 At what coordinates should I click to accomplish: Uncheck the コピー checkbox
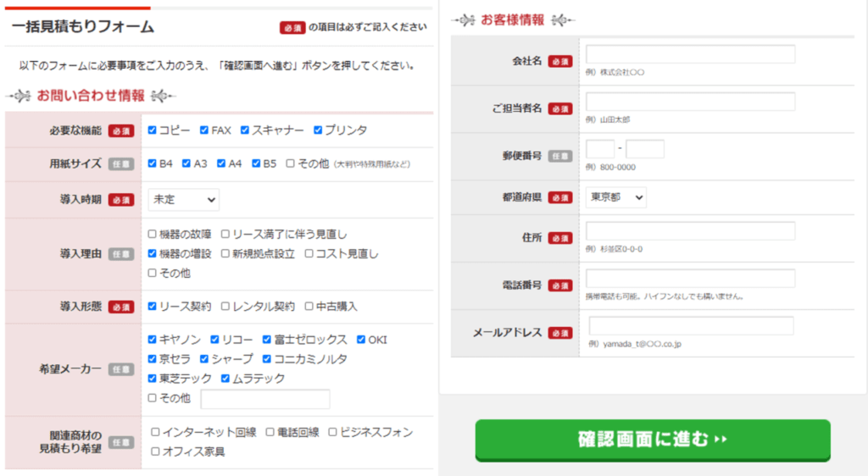pyautogui.click(x=153, y=130)
